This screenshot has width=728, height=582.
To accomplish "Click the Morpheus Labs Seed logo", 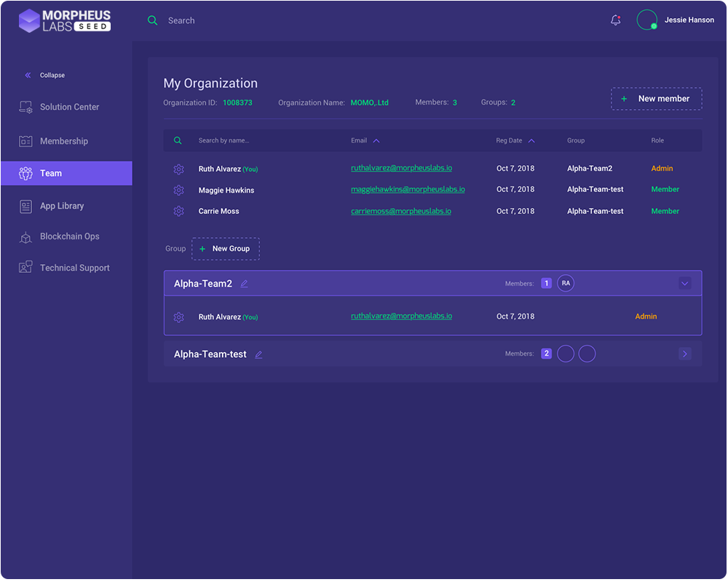I will [65, 20].
